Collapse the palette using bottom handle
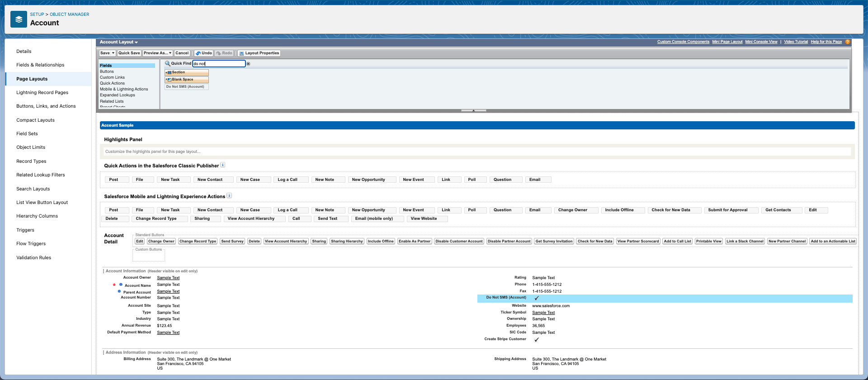 coord(473,110)
